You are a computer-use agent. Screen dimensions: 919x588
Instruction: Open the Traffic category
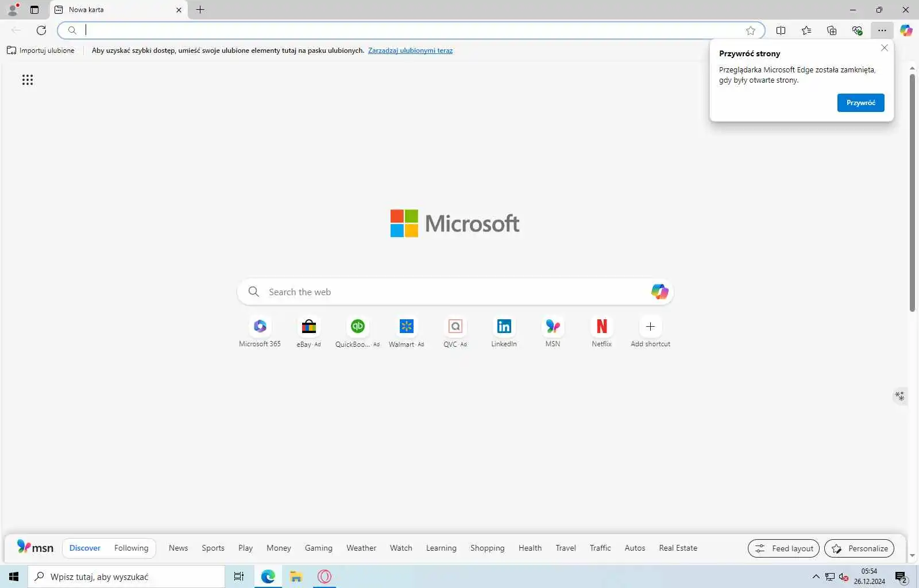pyautogui.click(x=600, y=548)
